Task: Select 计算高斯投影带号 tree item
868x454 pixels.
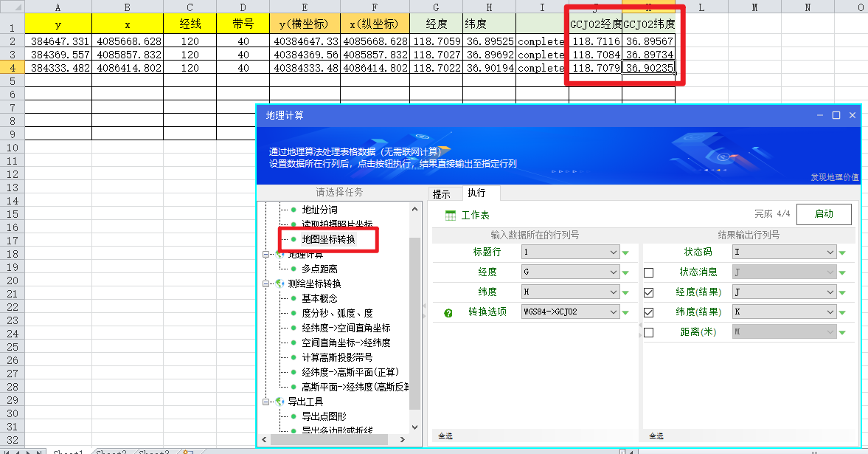Action: click(338, 357)
